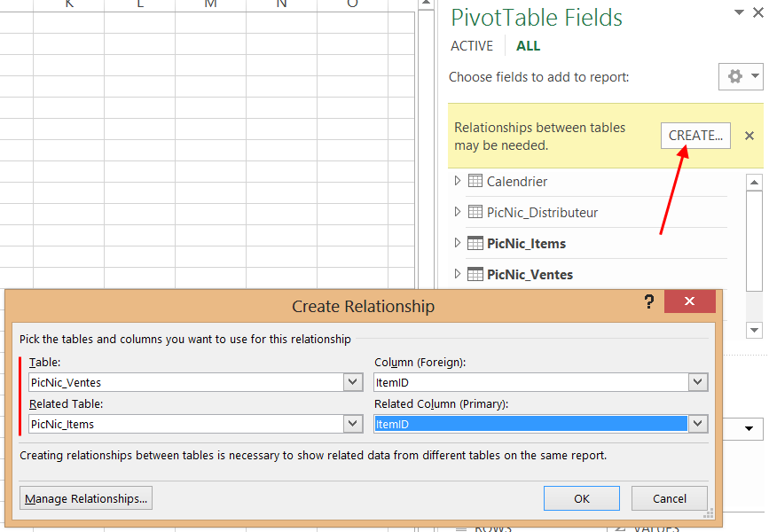
Task: Confirm the relationship with OK
Action: 581,498
